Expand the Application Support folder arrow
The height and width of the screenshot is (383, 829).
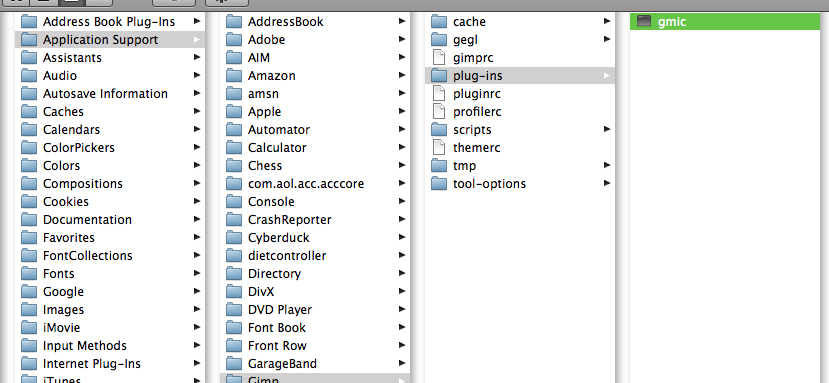[197, 40]
